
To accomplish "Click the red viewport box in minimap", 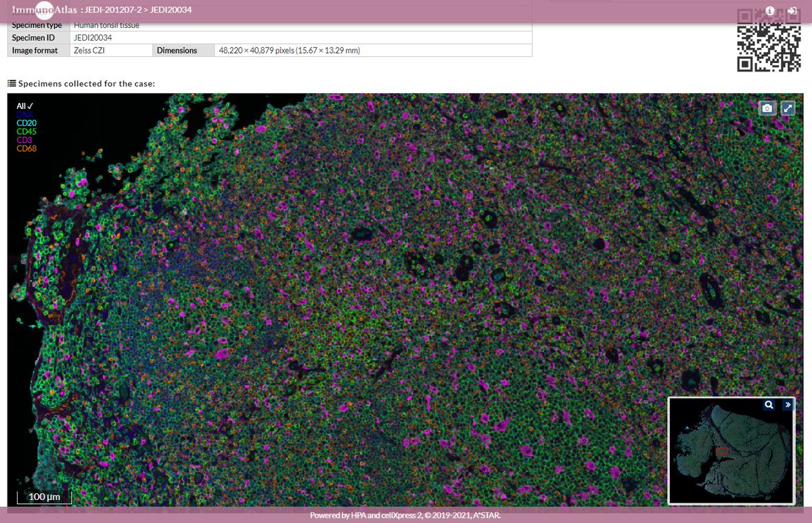I will (721, 451).
